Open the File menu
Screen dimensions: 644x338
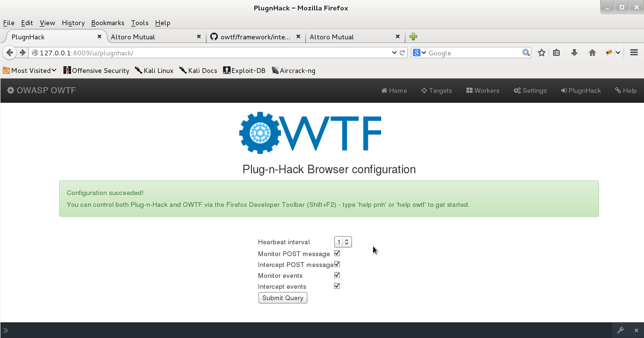9,23
